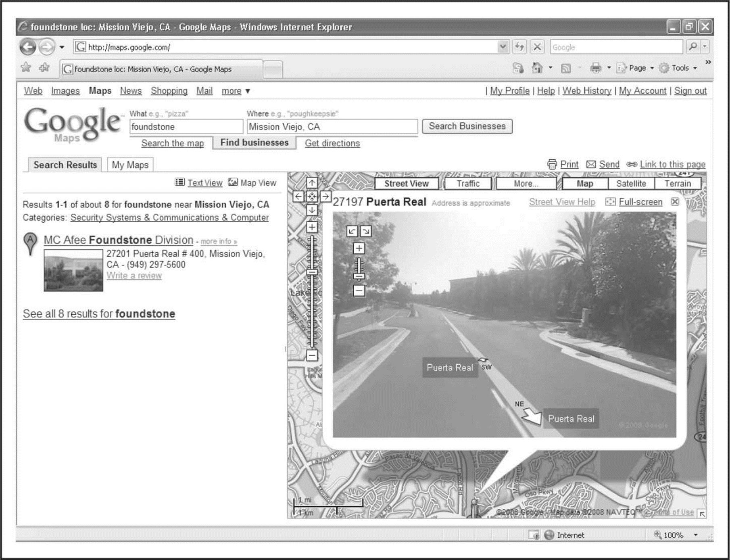
Task: Zoom out the map with minus button
Action: (x=312, y=355)
